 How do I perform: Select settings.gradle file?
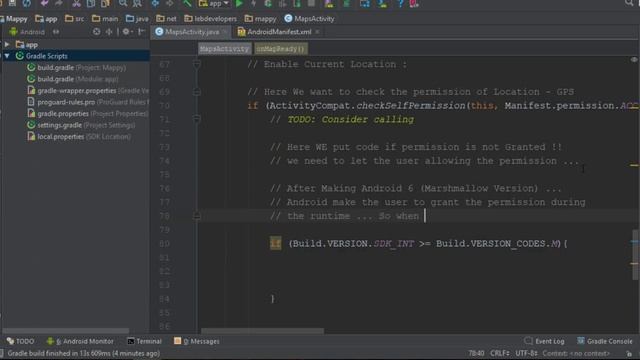click(81, 125)
